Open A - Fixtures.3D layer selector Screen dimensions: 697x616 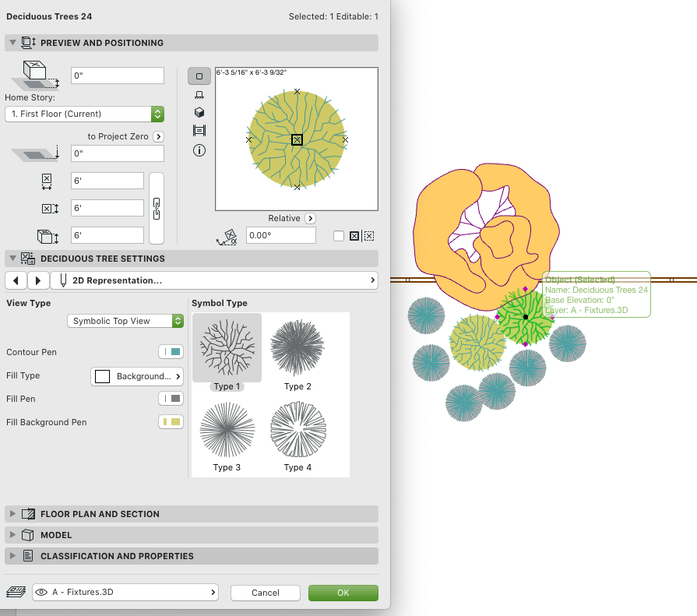pos(125,592)
